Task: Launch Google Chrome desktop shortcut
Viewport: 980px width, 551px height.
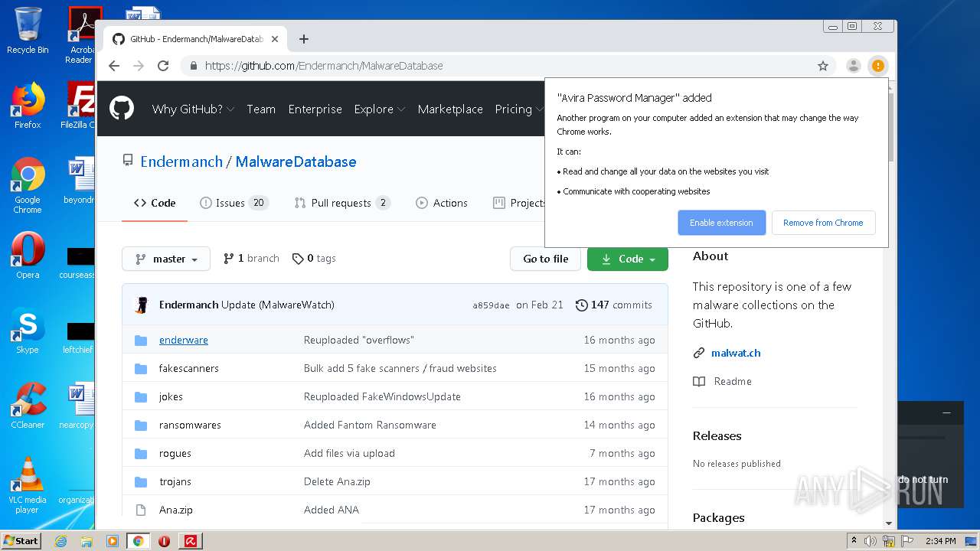Action: point(28,185)
